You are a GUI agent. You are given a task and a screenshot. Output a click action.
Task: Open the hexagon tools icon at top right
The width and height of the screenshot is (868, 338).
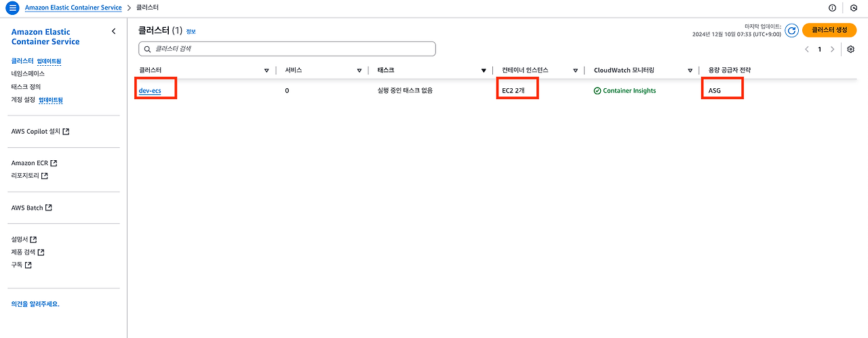(x=854, y=8)
